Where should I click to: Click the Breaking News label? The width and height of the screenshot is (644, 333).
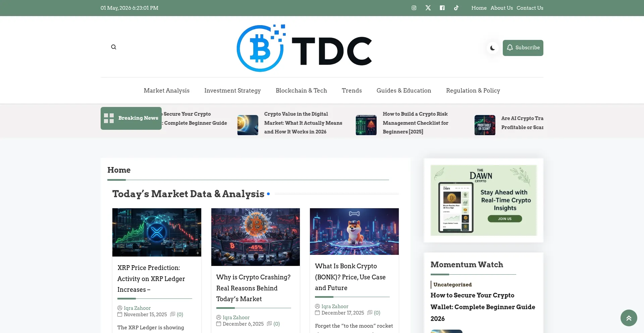(131, 118)
